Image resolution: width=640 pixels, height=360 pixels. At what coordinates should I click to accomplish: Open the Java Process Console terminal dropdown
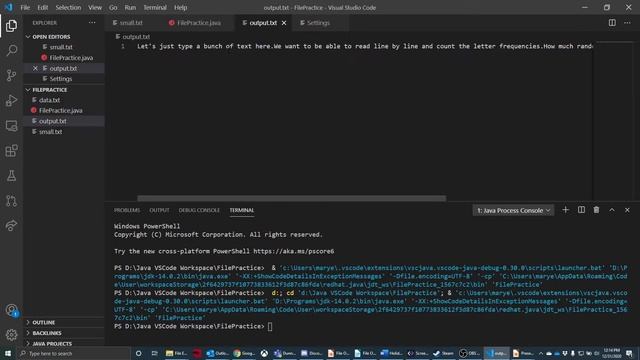[x=513, y=210]
